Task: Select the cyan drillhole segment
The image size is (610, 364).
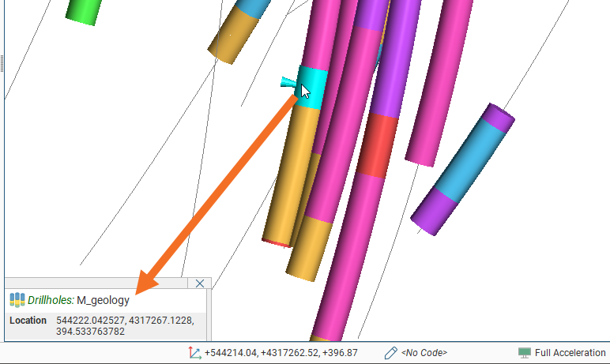Action: pyautogui.click(x=312, y=88)
